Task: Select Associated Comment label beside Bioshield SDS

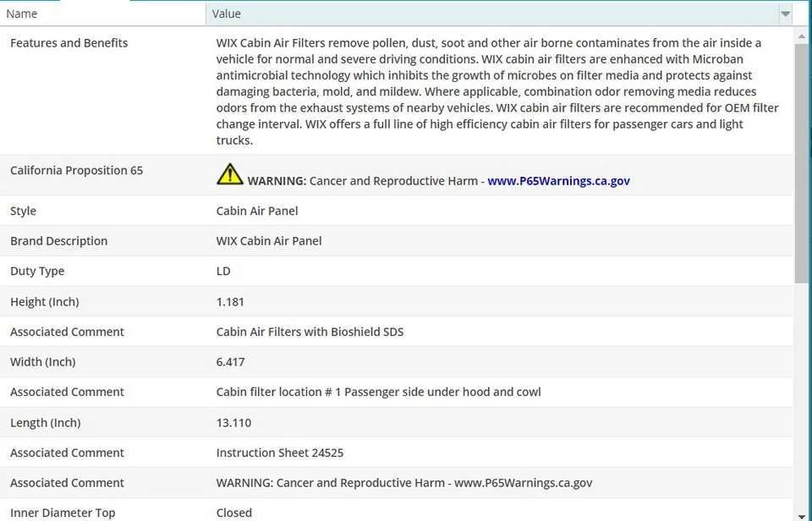Action: [68, 332]
